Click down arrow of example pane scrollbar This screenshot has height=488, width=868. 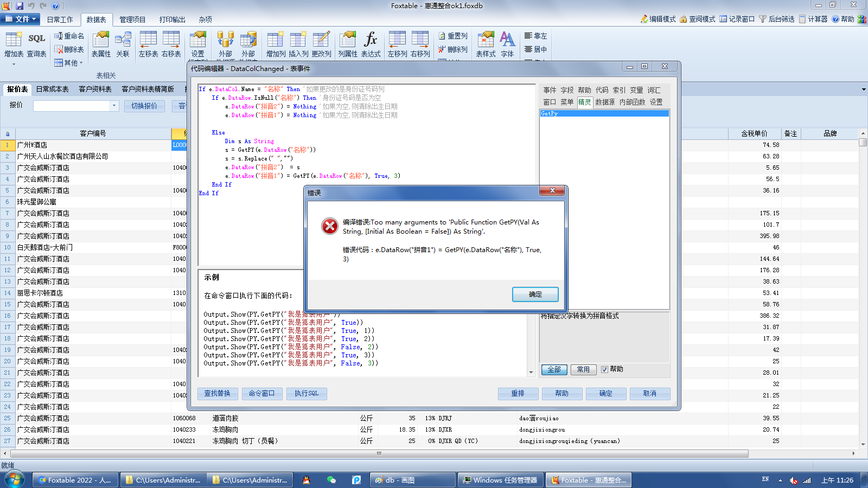tap(531, 373)
